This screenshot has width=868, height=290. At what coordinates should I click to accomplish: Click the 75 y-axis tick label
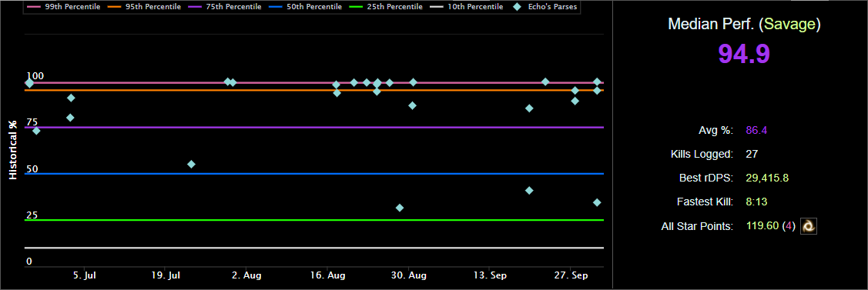point(32,122)
